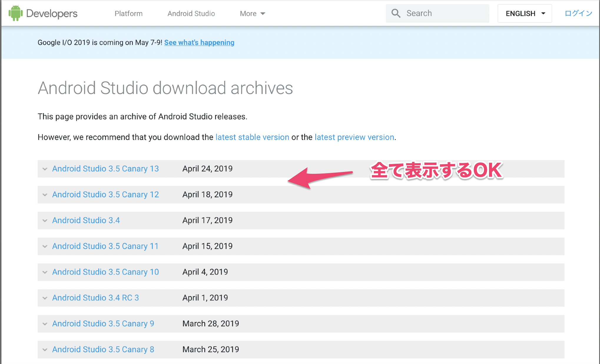This screenshot has width=600, height=364.
Task: Open the Platform menu item
Action: (x=129, y=14)
